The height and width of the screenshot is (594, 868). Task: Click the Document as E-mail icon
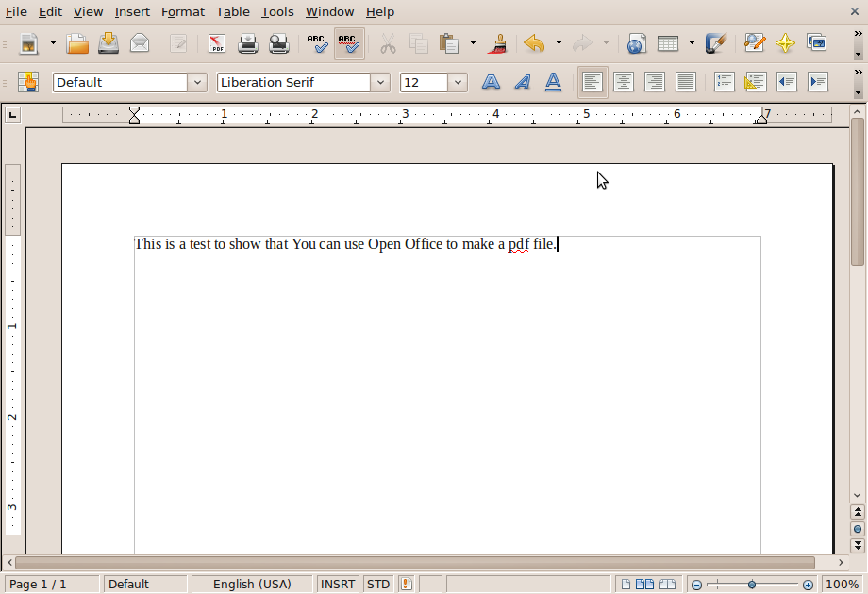[140, 43]
